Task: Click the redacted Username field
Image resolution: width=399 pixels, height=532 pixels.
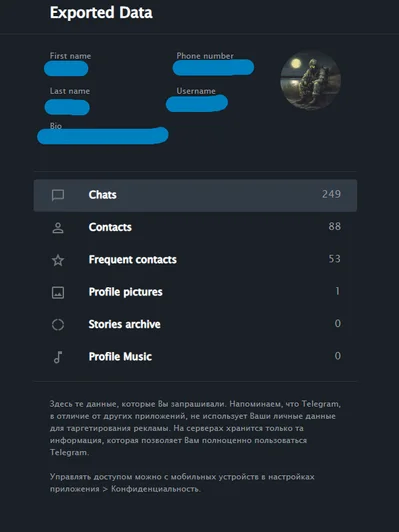Action: point(197,103)
